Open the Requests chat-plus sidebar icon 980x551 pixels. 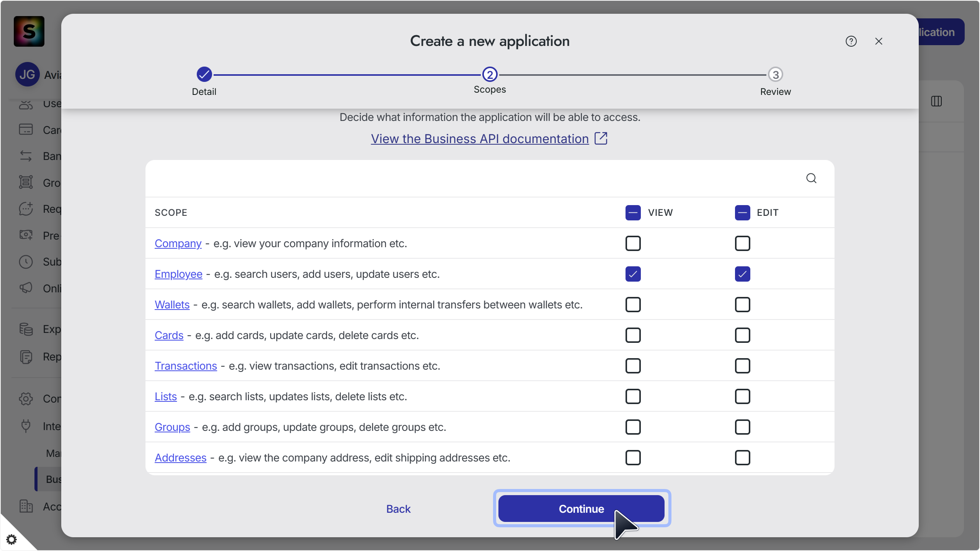[x=26, y=209]
